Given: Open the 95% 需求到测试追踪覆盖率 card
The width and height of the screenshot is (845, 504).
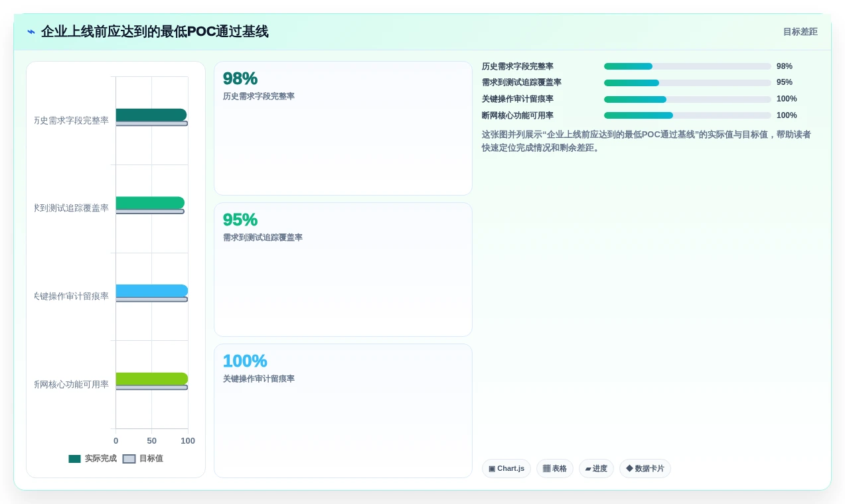Looking at the screenshot, I should tap(343, 270).
